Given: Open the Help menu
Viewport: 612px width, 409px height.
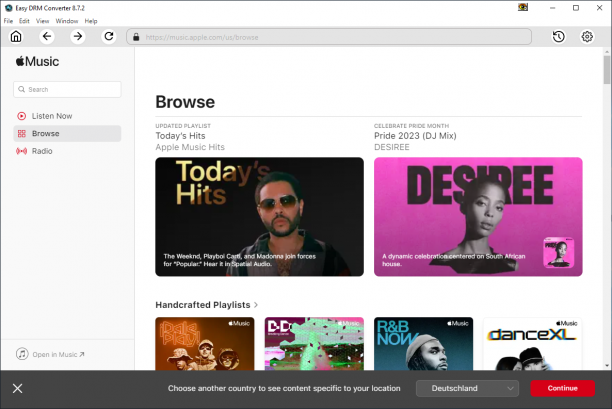Looking at the screenshot, I should click(x=91, y=21).
